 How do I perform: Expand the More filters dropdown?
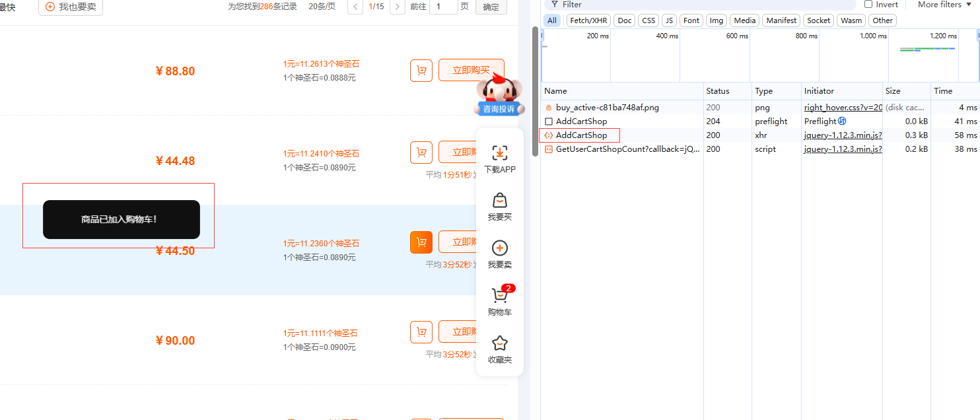[x=944, y=5]
